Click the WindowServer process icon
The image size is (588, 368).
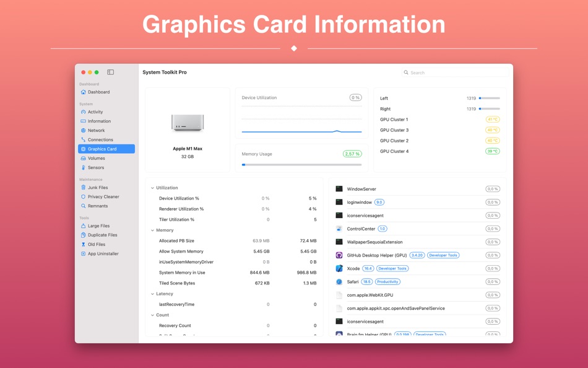tap(339, 189)
